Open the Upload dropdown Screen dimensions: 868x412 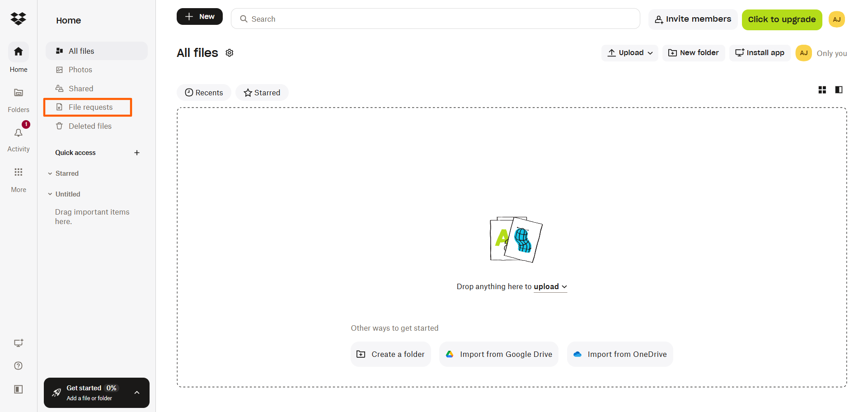click(630, 53)
